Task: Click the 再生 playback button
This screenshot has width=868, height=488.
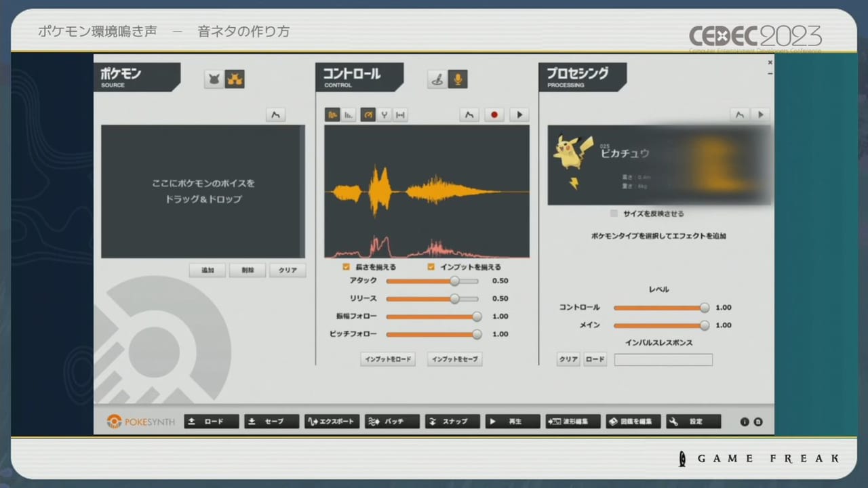Action: (x=513, y=422)
